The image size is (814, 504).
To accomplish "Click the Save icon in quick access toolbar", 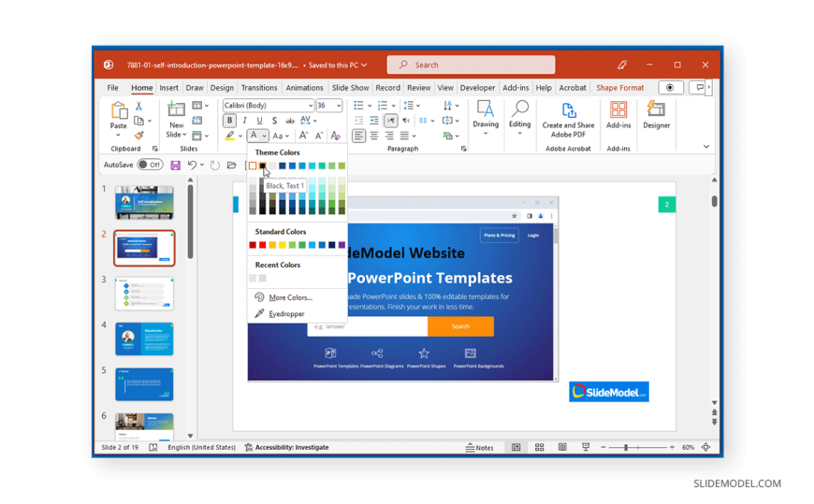I will [175, 166].
